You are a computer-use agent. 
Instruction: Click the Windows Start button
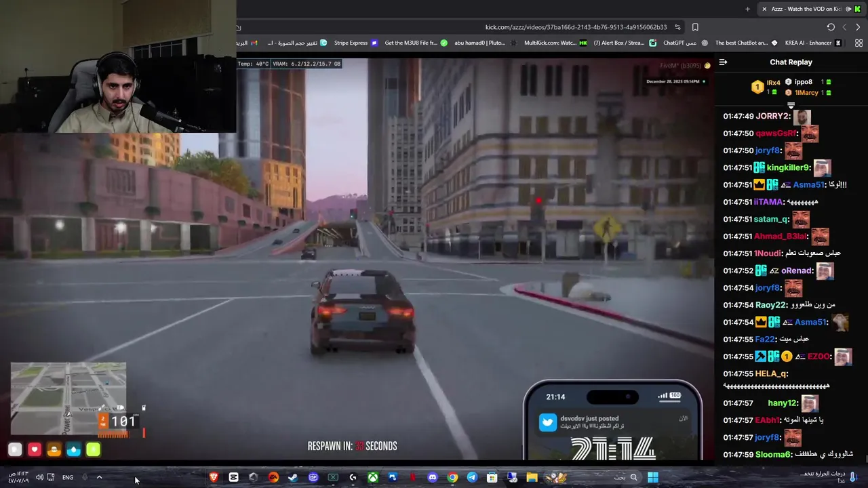(652, 477)
